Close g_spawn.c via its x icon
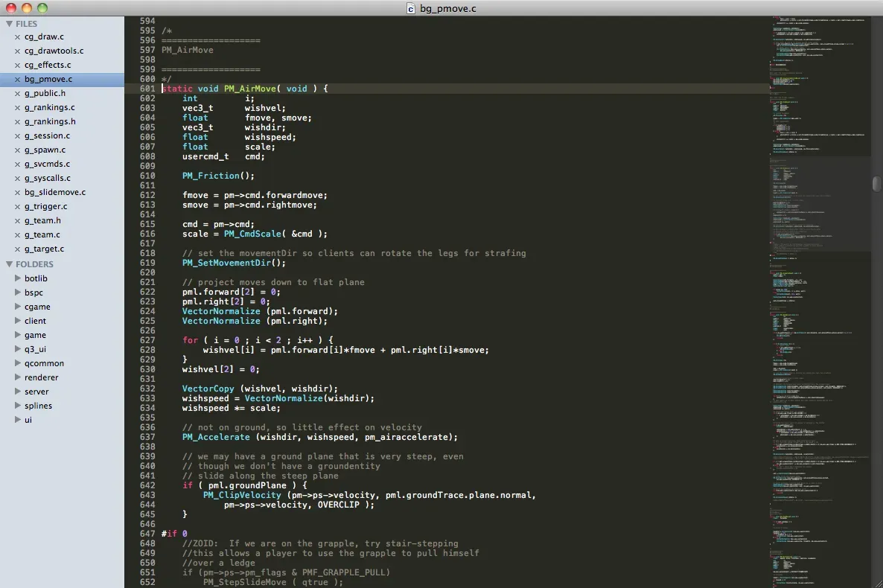Viewport: 883px width, 588px height. pyautogui.click(x=16, y=150)
